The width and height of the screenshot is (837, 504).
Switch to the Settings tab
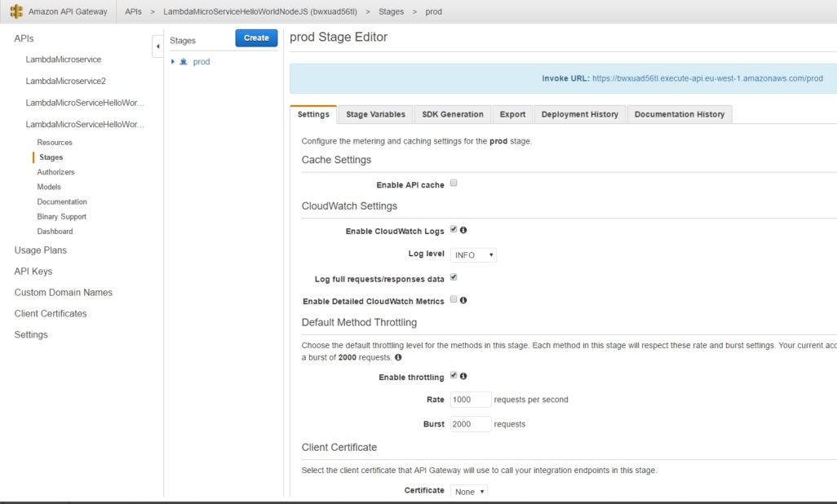[x=313, y=114]
